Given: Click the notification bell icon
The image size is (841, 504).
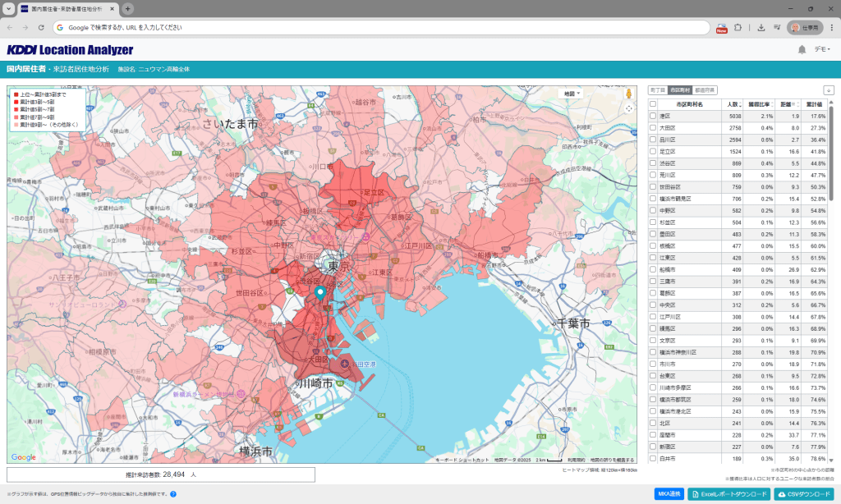Looking at the screenshot, I should (802, 50).
